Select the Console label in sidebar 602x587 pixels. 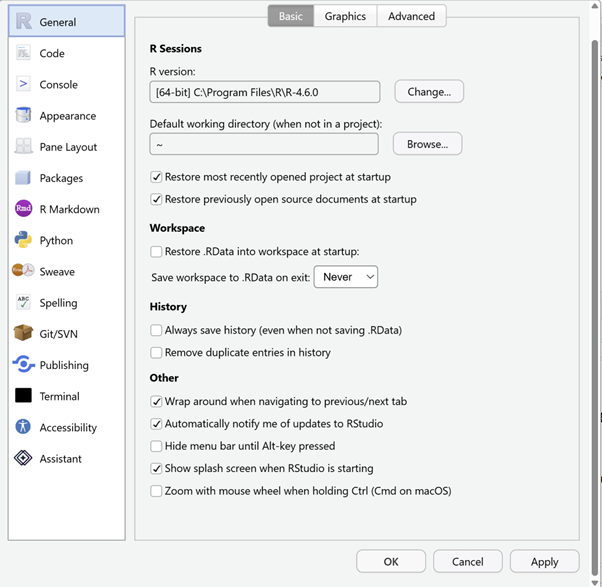(58, 84)
